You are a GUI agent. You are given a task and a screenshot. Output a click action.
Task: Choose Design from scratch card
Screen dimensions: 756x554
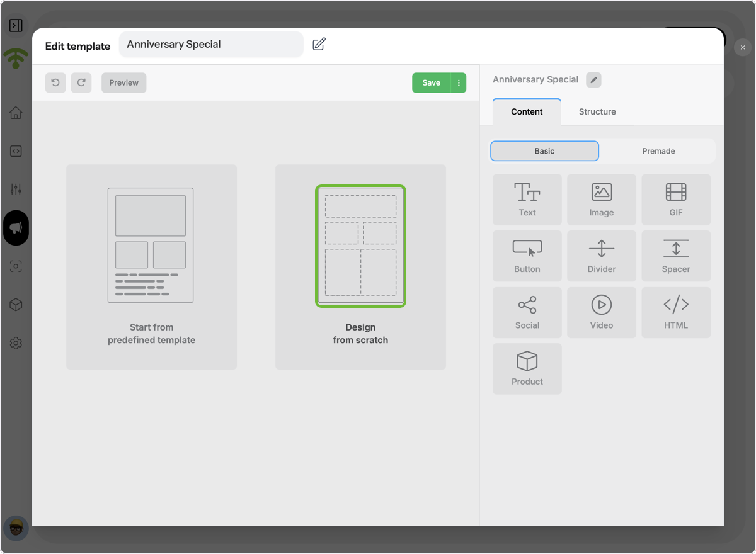pos(361,267)
